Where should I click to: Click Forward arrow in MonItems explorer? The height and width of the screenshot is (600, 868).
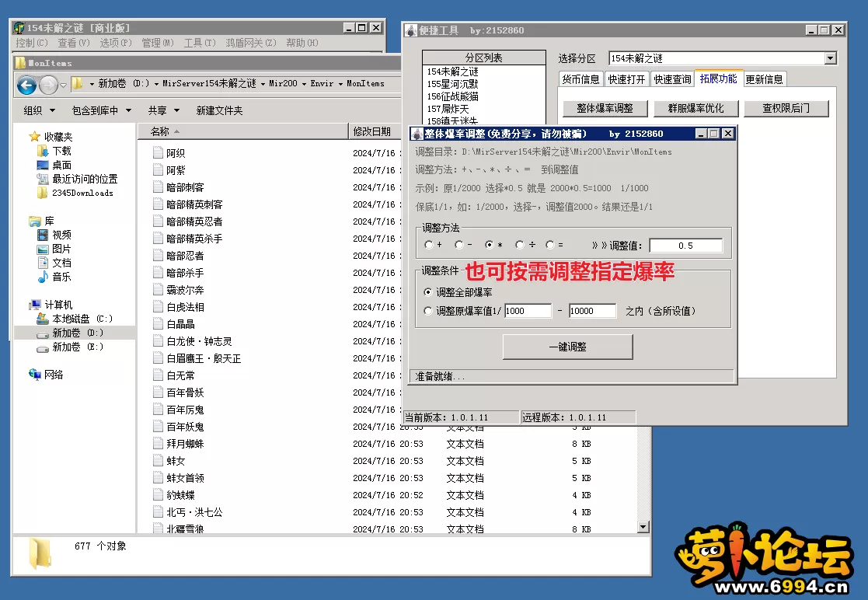pyautogui.click(x=49, y=85)
